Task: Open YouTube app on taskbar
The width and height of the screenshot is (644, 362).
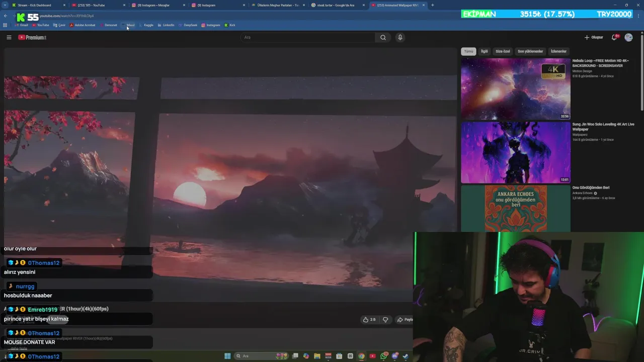Action: pos(372,356)
